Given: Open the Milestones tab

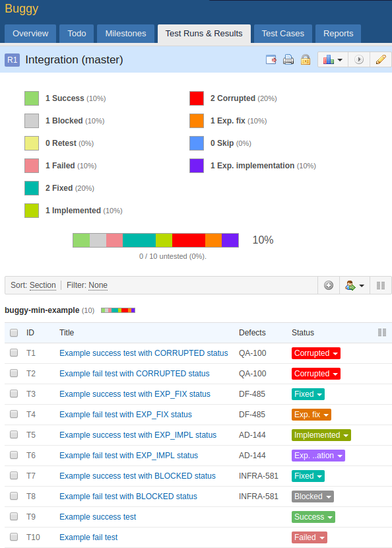Looking at the screenshot, I should 126,34.
